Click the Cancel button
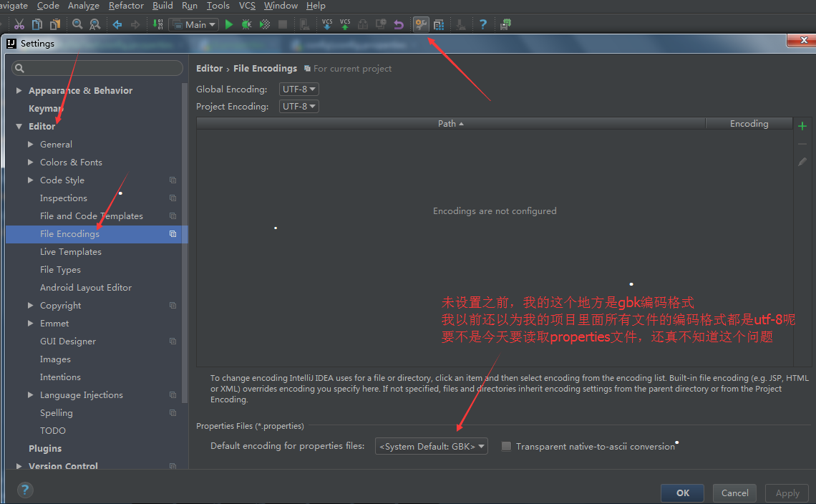 [x=734, y=493]
